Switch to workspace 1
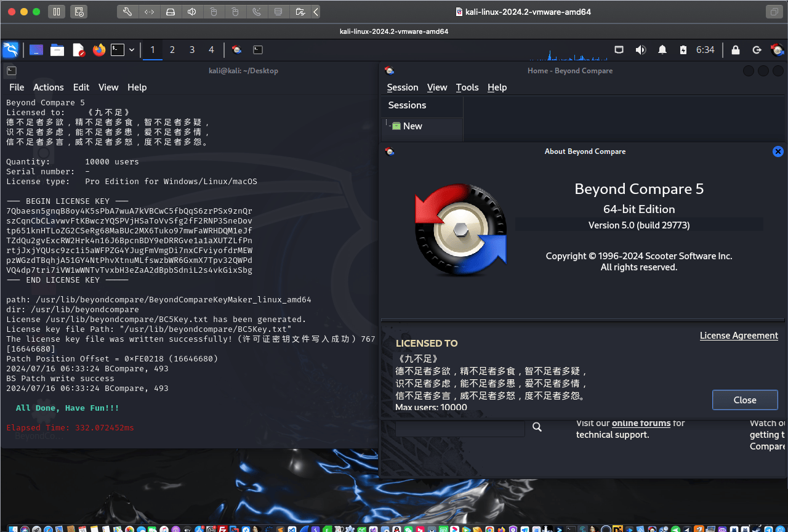 pyautogui.click(x=153, y=50)
